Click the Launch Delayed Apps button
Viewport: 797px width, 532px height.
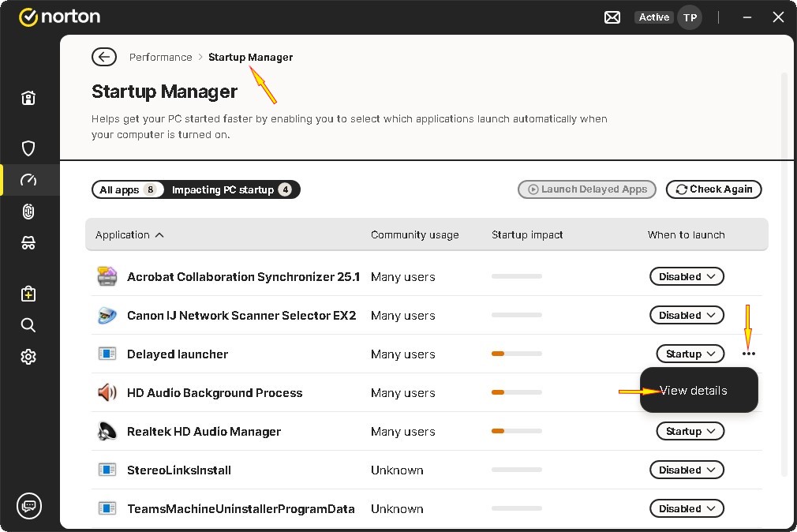587,189
